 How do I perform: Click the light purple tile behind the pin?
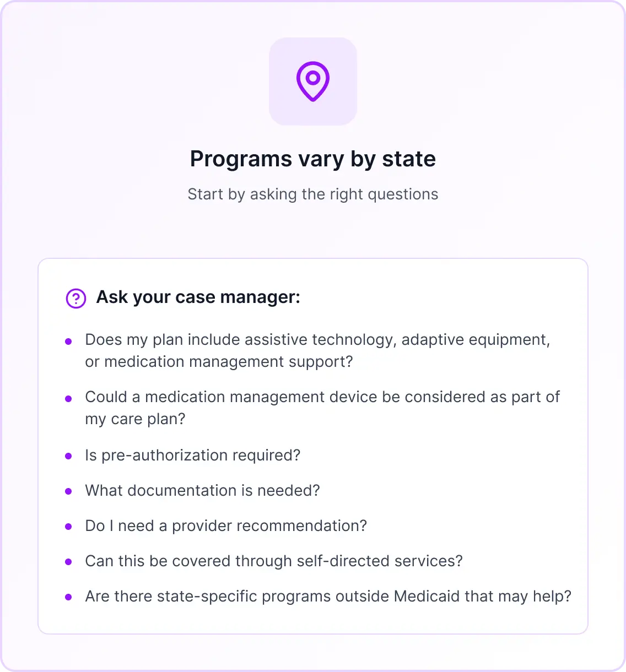pos(313,82)
